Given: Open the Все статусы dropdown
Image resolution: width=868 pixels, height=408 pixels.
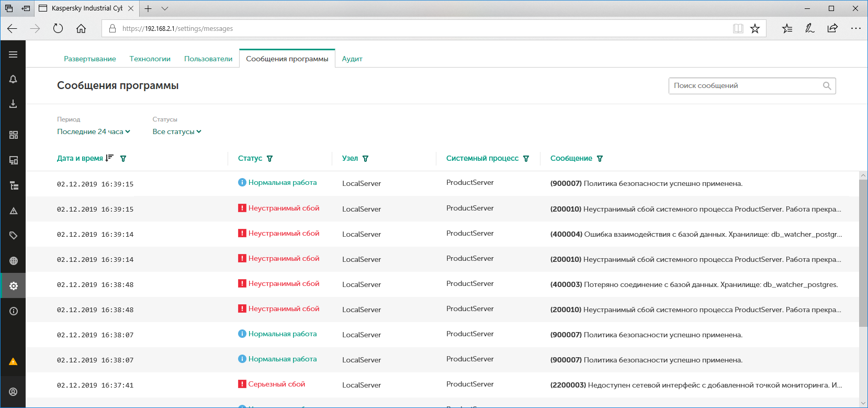Looking at the screenshot, I should click(x=176, y=132).
